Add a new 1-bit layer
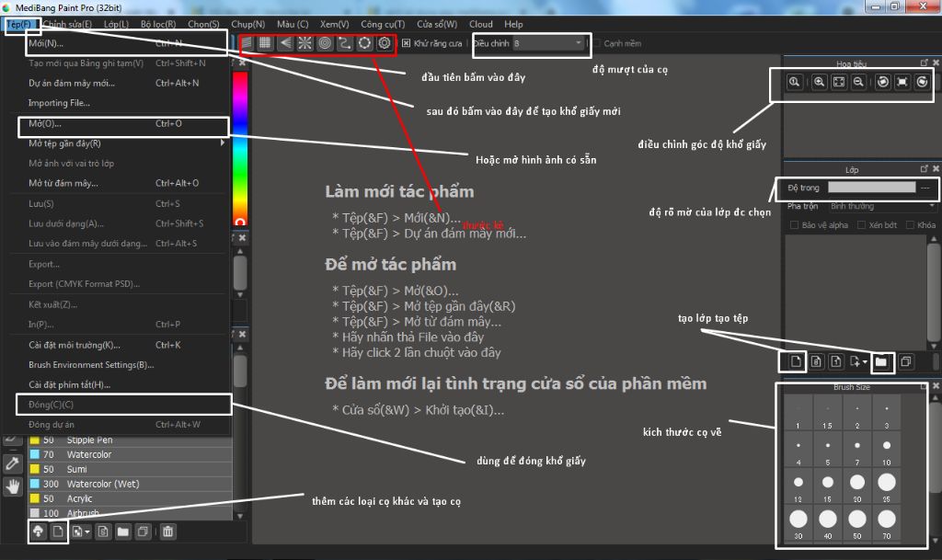 [835, 361]
